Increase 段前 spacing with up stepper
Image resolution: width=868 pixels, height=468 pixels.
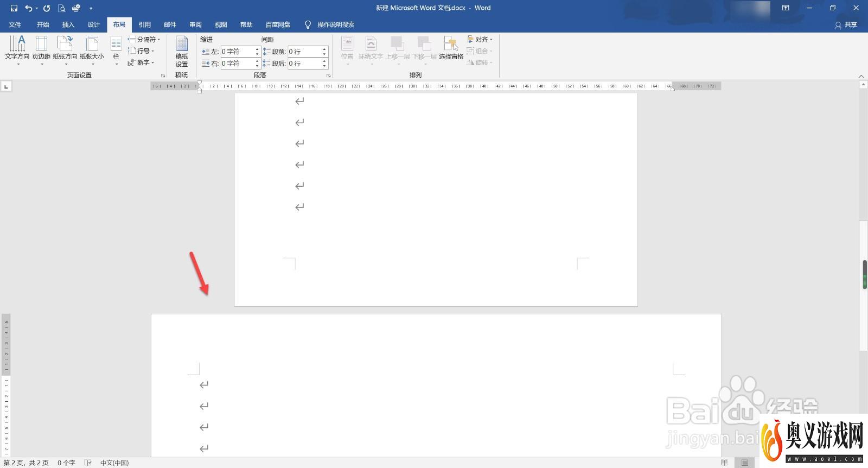click(x=324, y=49)
